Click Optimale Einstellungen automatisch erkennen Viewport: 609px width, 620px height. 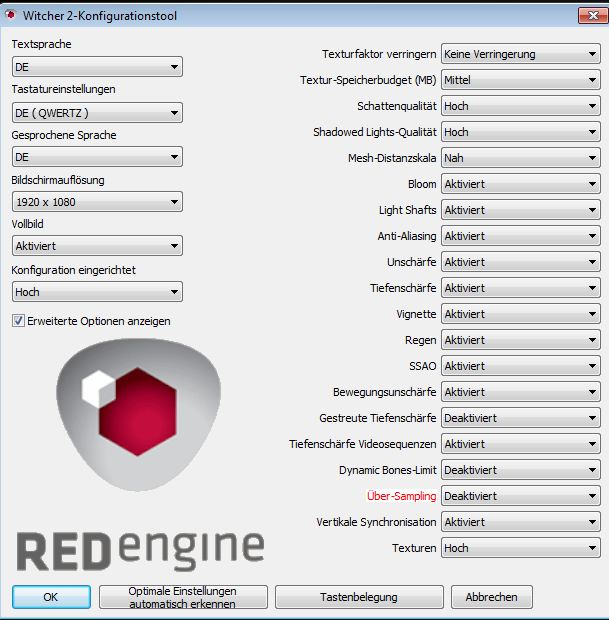pyautogui.click(x=183, y=597)
